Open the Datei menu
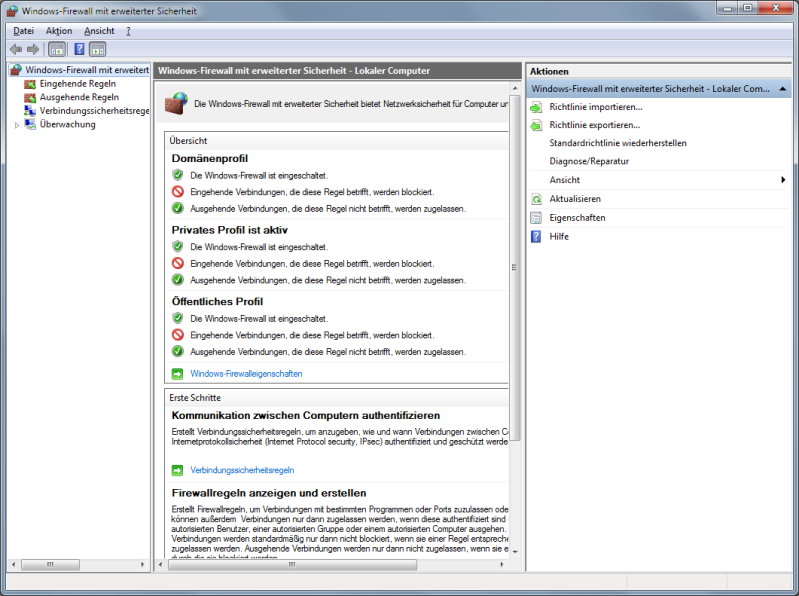 coord(23,31)
